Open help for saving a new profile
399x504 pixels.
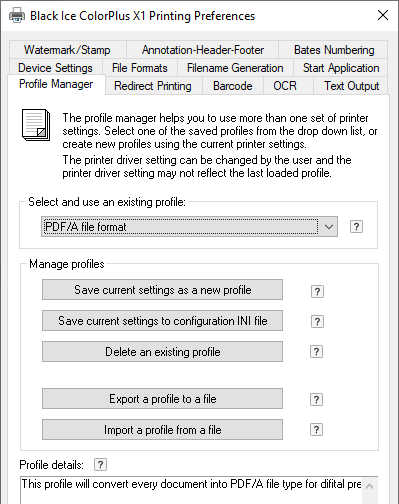317,291
